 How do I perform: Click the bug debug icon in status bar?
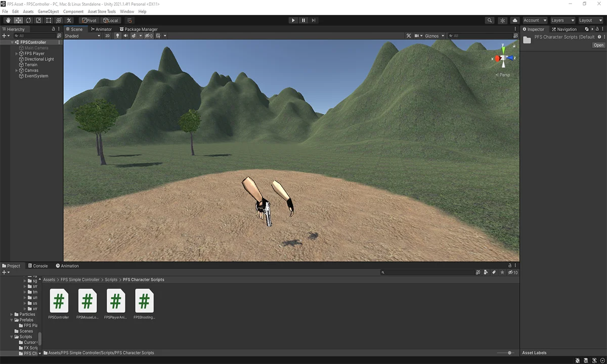tap(578, 360)
